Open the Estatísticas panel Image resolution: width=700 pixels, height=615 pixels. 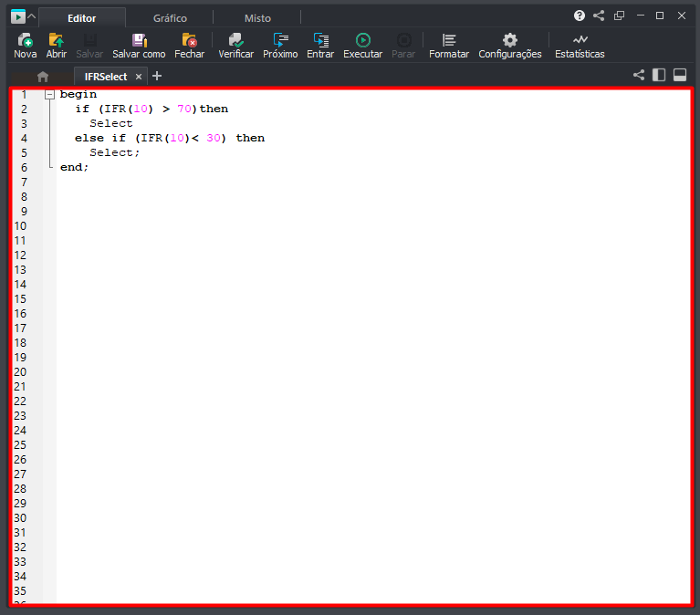580,40
